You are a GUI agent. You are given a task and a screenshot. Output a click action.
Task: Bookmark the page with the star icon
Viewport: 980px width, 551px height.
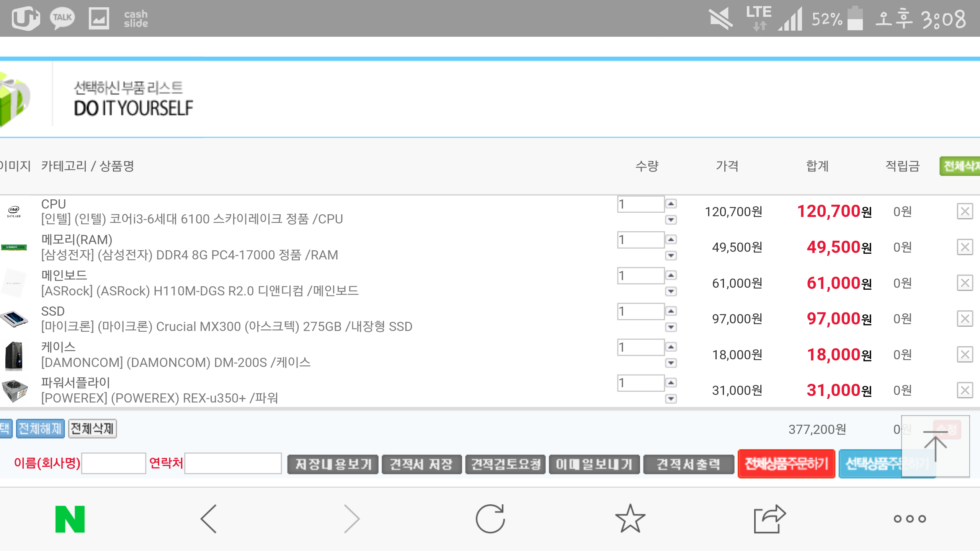point(630,519)
